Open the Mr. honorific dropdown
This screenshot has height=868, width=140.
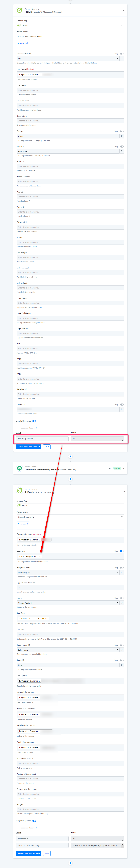tap(68, 59)
